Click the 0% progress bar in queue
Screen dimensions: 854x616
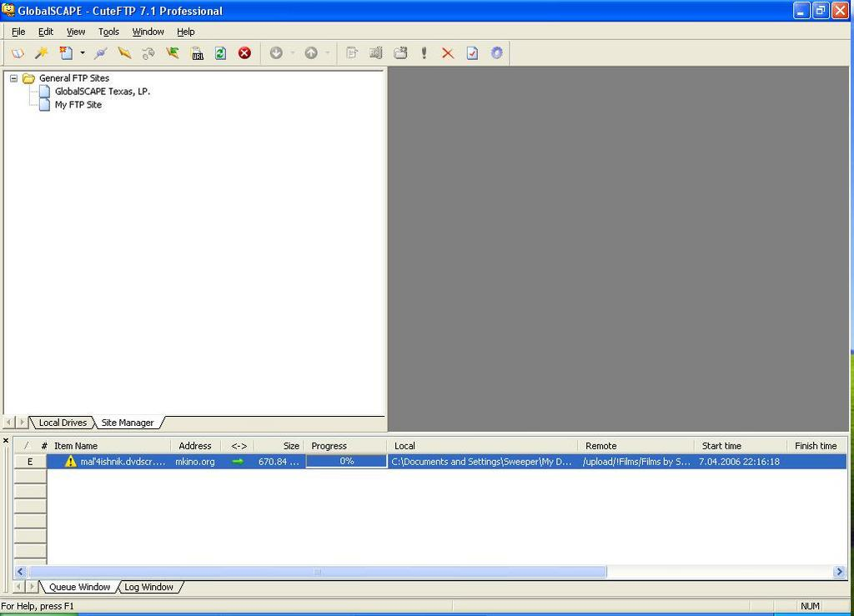(346, 461)
